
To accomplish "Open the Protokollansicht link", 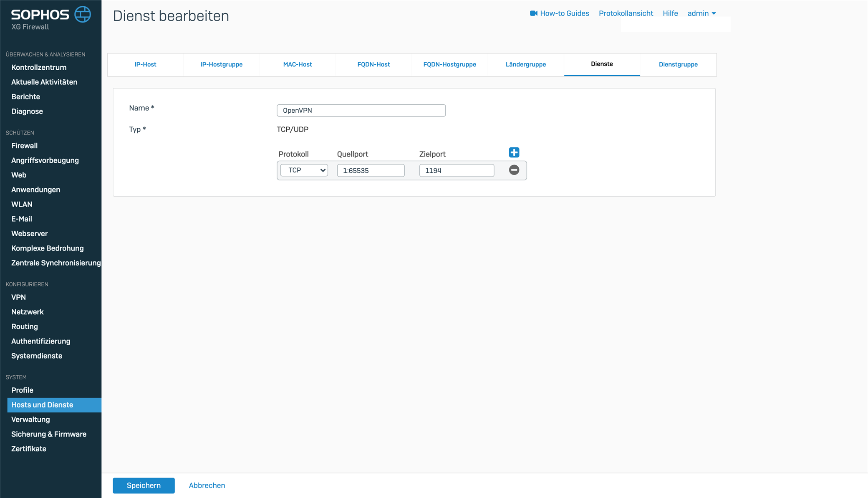I will pyautogui.click(x=626, y=13).
